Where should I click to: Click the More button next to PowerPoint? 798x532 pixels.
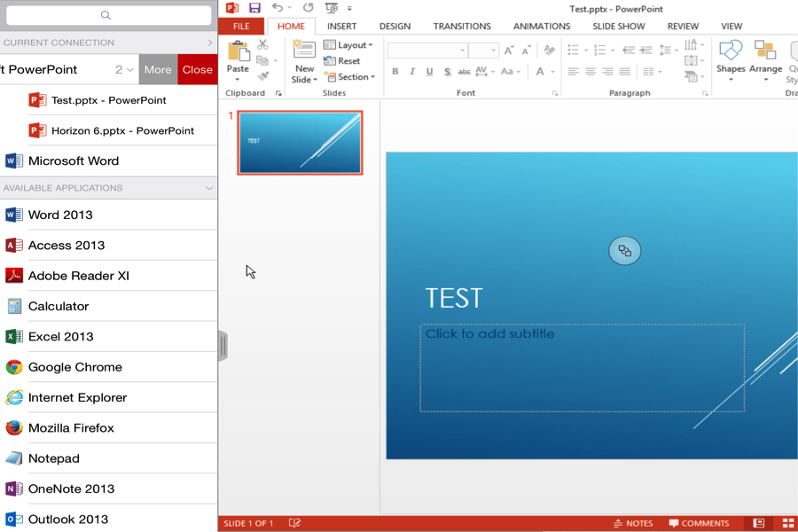[x=158, y=69]
